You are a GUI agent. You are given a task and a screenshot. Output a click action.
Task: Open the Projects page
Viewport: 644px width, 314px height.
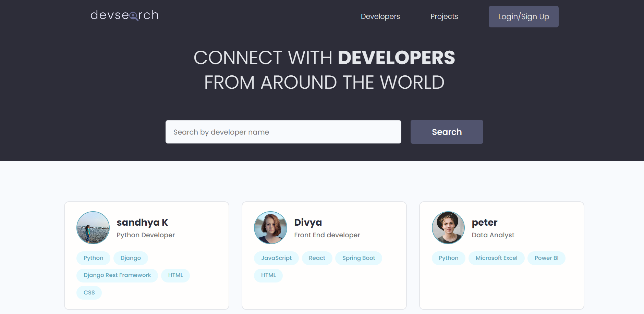coord(444,16)
